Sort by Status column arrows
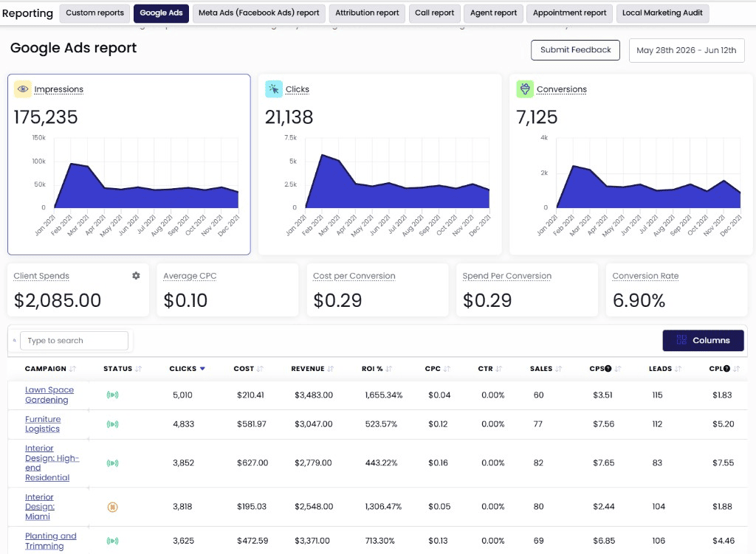This screenshot has width=756, height=554. (x=138, y=369)
